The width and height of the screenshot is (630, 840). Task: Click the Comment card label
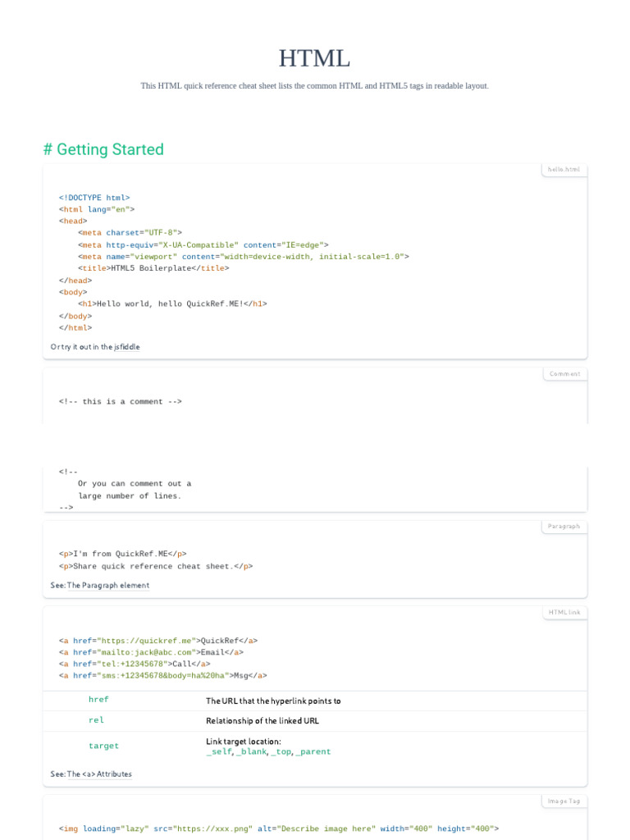point(564,374)
